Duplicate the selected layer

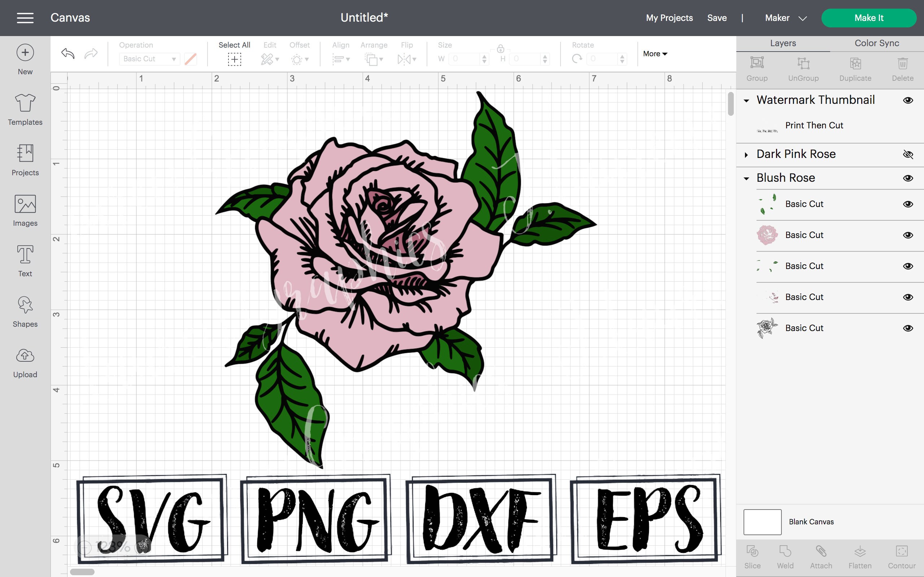(855, 69)
